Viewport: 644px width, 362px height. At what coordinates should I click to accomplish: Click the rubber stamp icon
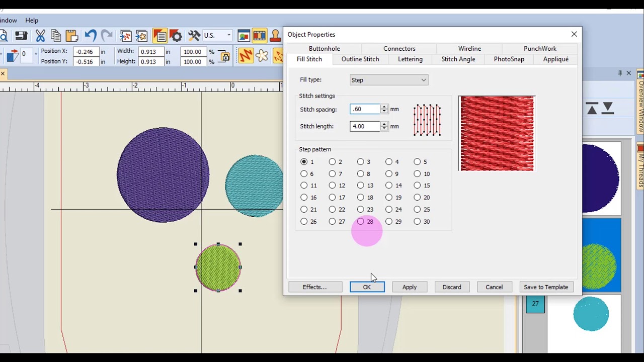click(x=275, y=36)
